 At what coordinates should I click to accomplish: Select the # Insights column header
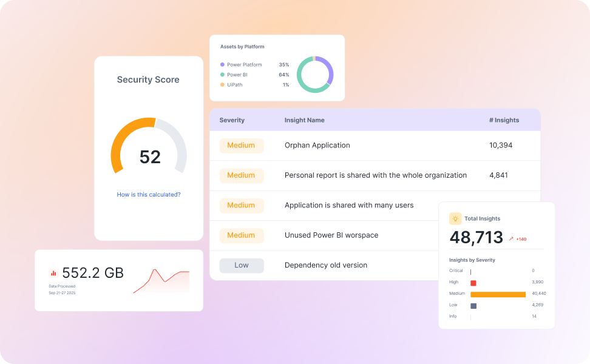(x=505, y=120)
